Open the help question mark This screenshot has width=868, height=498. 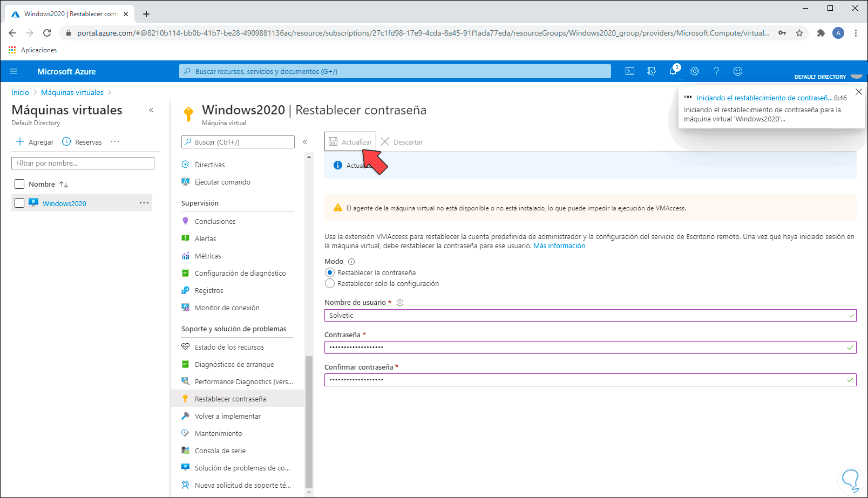click(x=716, y=71)
